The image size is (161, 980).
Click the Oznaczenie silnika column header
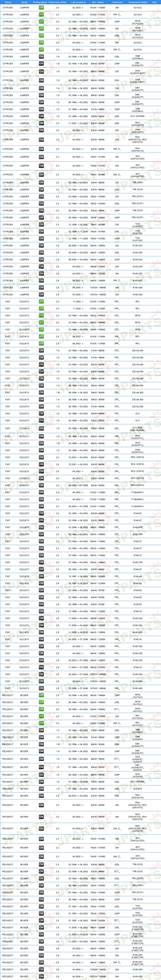point(138,2)
